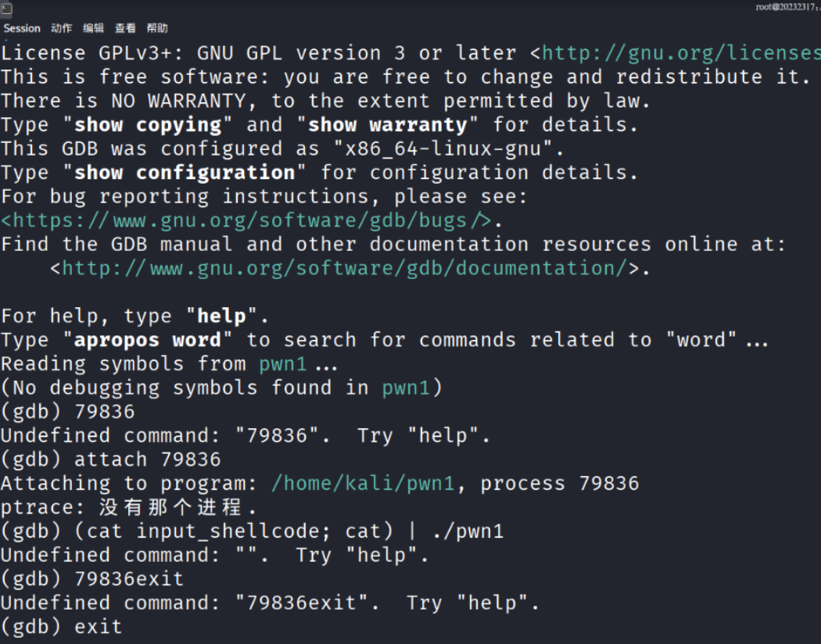Click the root@20232317 window title text
Viewport: 821px width, 644px height.
pyautogui.click(x=787, y=7)
